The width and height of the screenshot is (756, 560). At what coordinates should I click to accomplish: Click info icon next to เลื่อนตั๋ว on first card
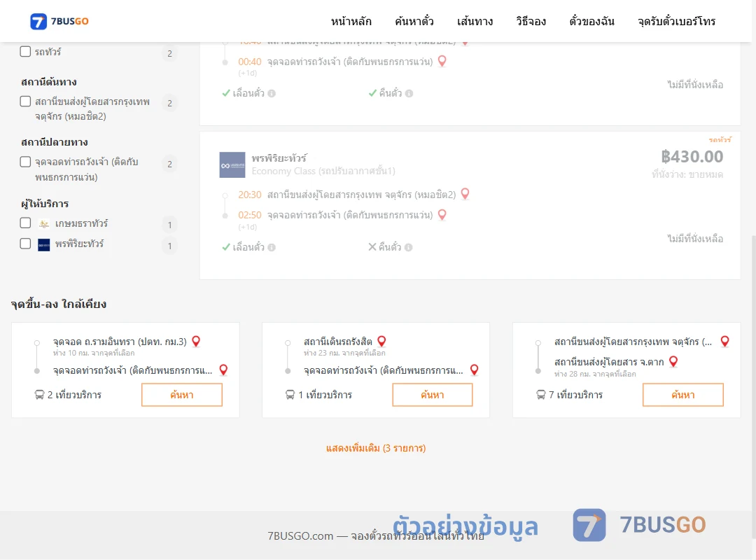[x=272, y=94]
